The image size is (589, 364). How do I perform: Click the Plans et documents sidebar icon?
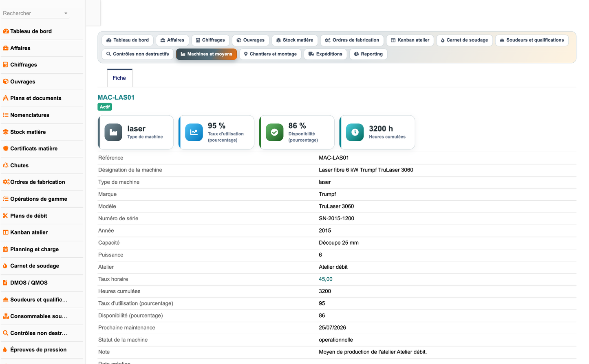click(x=6, y=98)
